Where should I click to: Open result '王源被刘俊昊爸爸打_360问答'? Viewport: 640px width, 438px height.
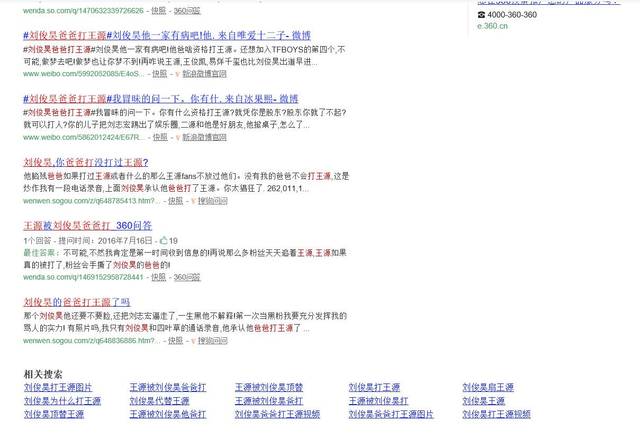88,226
